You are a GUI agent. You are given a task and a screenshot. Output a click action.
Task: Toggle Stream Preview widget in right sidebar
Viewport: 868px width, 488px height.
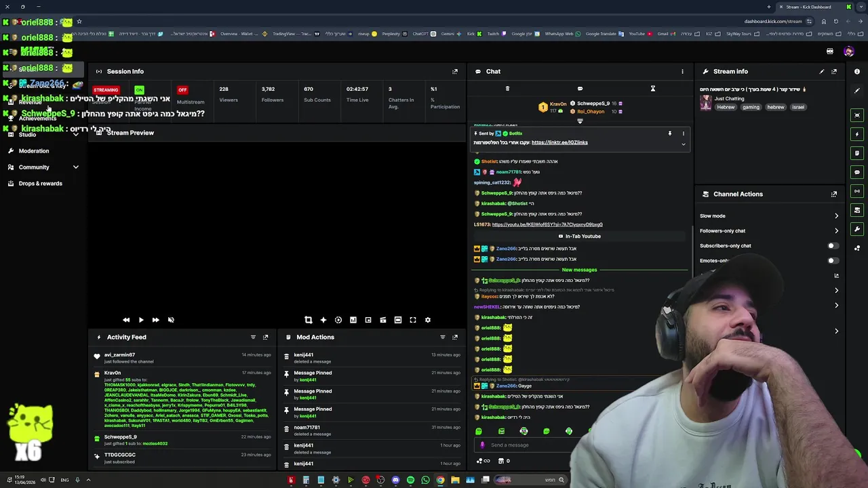pyautogui.click(x=857, y=115)
